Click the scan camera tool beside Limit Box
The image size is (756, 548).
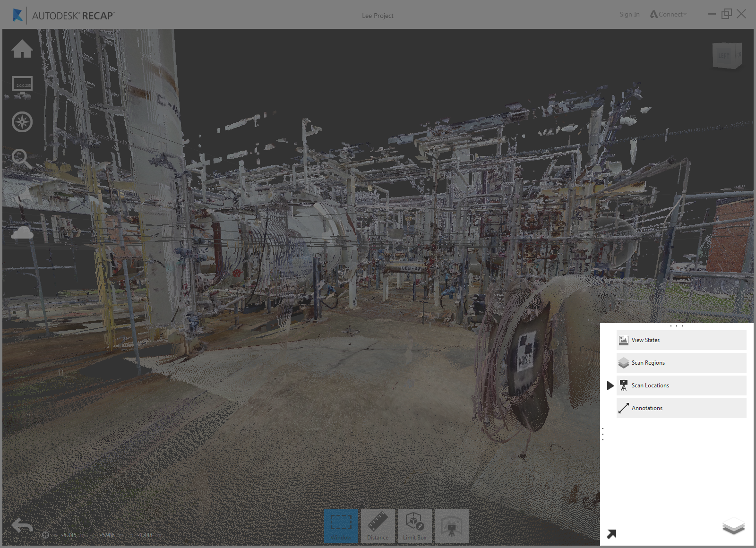452,526
